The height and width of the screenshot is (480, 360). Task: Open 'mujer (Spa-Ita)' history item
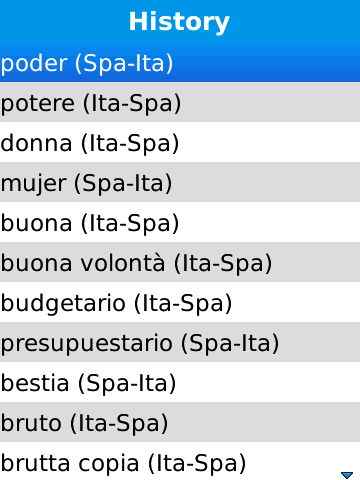pos(180,182)
